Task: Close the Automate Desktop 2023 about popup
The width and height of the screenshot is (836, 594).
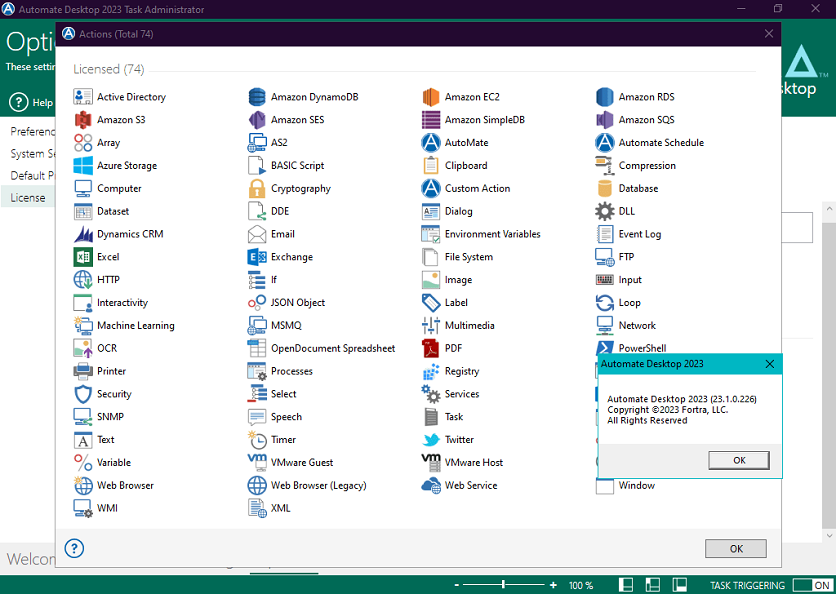Action: coord(769,364)
